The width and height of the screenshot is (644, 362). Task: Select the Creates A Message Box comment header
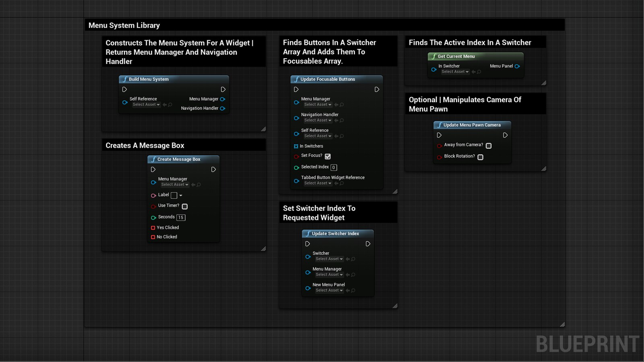[x=184, y=145]
